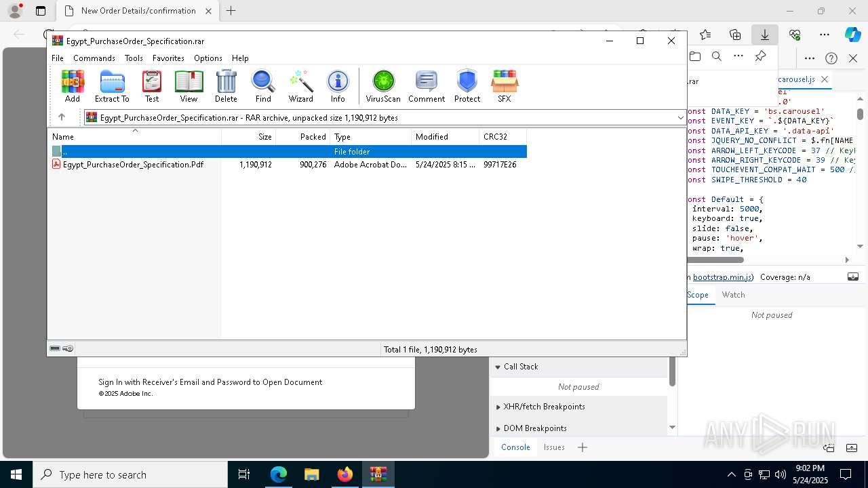Open the notification center icon
The width and height of the screenshot is (868, 488).
846,474
